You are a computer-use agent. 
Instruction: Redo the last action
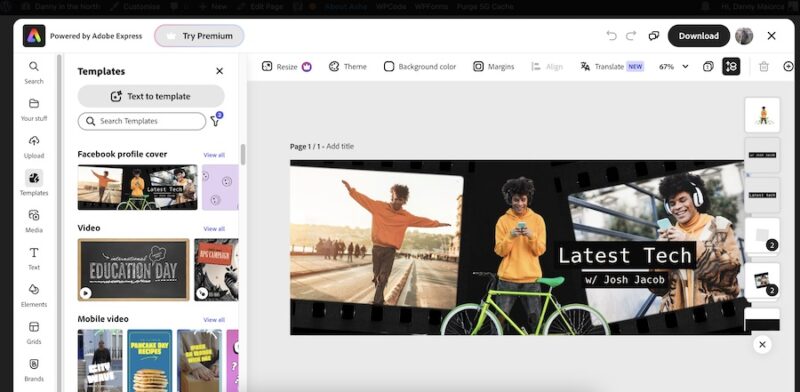click(631, 36)
